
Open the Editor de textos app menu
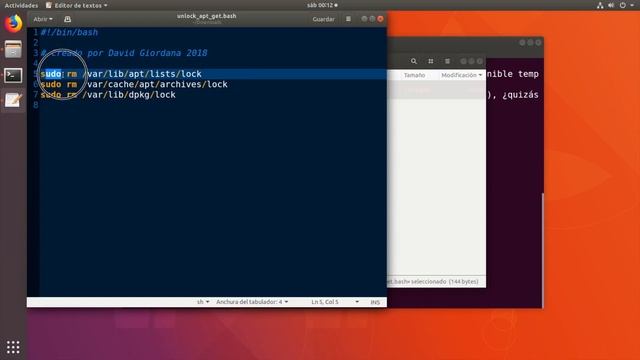coord(77,5)
